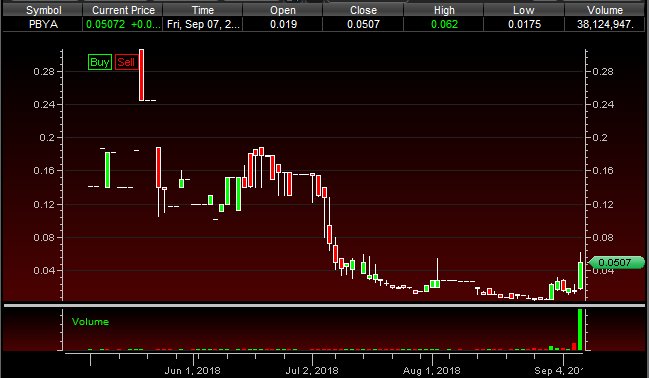The image size is (649, 378).
Task: Click the 0.0507 close value cell
Action: 363,24
